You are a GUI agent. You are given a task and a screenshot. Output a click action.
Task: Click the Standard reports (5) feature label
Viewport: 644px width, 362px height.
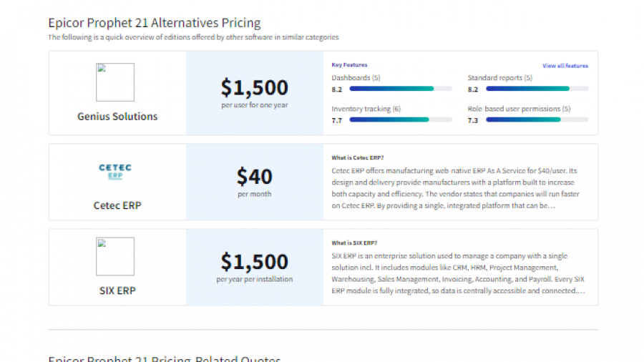point(500,77)
